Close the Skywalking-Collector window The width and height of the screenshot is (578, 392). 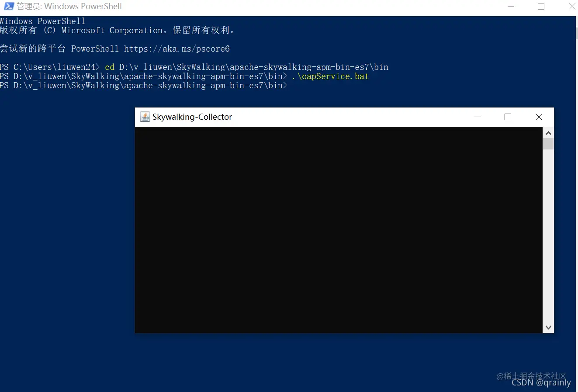[539, 117]
